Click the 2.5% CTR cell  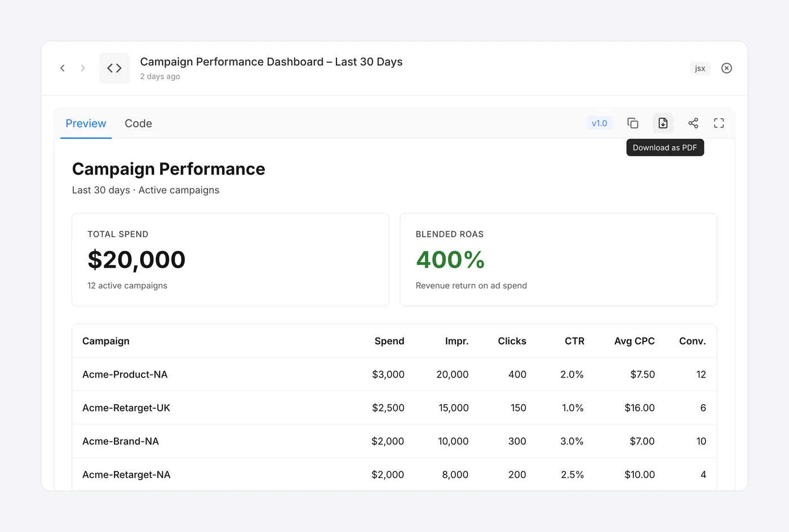pyautogui.click(x=573, y=475)
